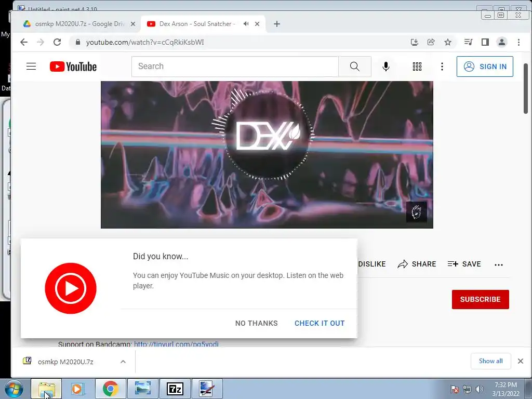Click the page vertical scrollbar thumb
Screen dimensions: 532x399
(526, 88)
